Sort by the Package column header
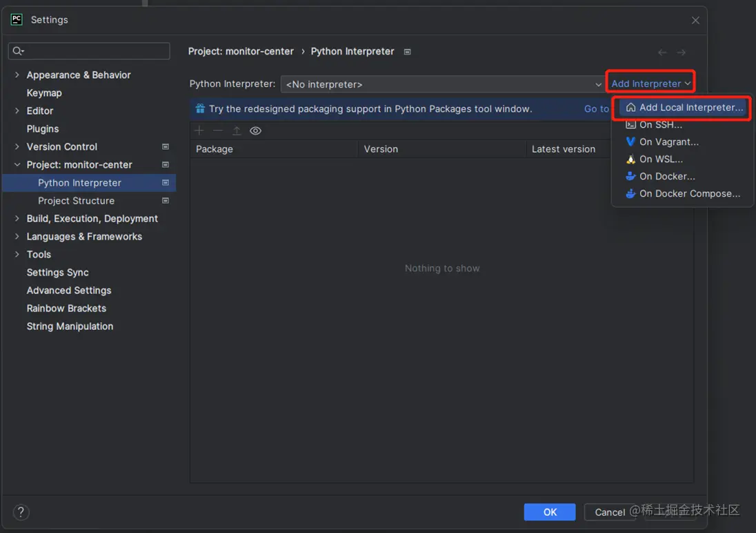 coord(274,149)
